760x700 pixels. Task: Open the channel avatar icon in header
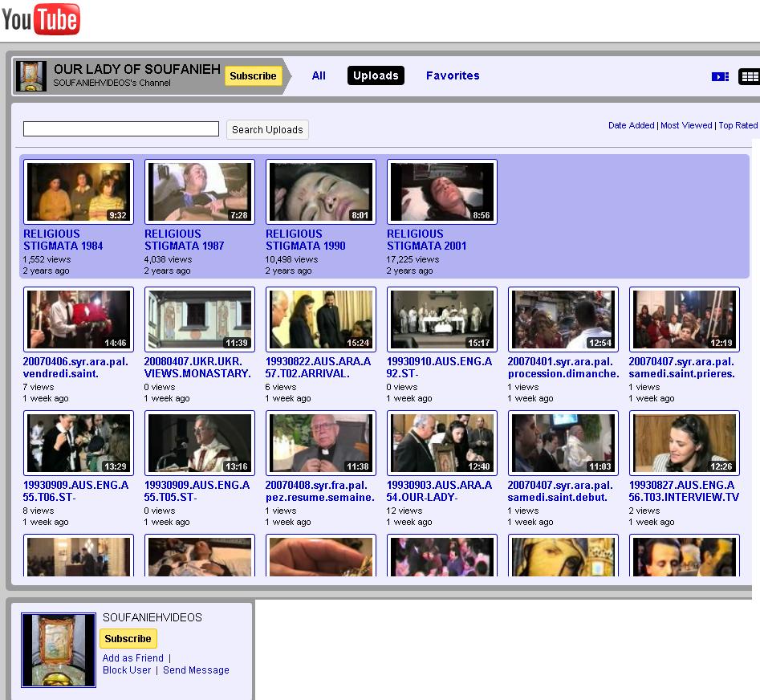click(x=31, y=76)
